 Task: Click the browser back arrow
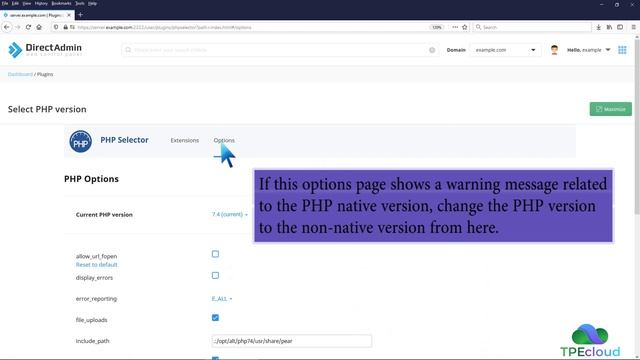tap(7, 27)
